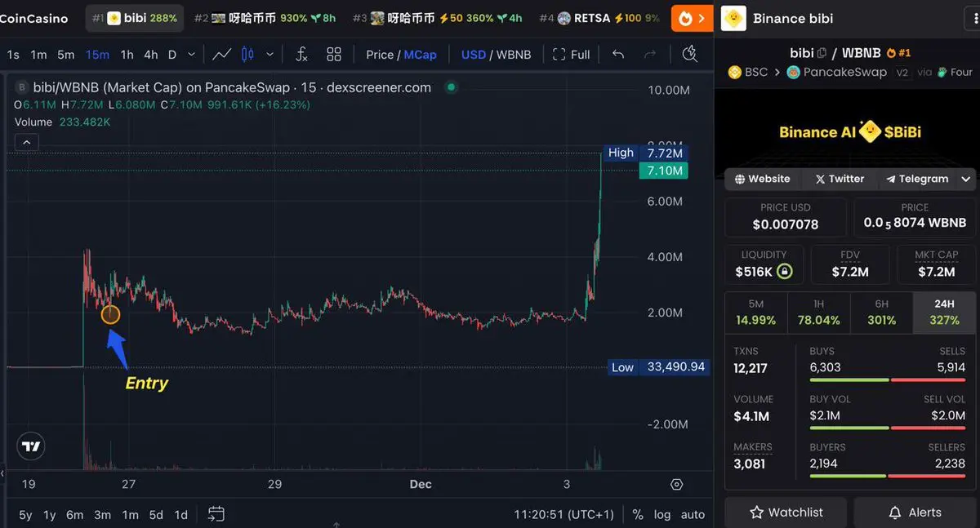Set chart range to 5y
Image resolution: width=980 pixels, height=528 pixels.
(26, 515)
